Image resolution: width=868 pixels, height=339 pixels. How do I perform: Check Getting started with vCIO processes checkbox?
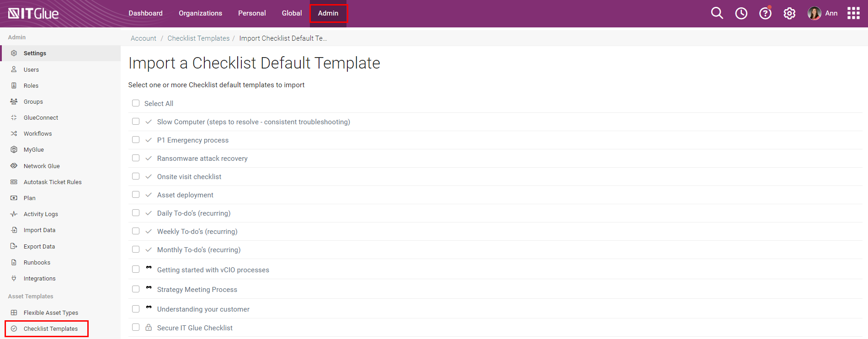click(136, 270)
